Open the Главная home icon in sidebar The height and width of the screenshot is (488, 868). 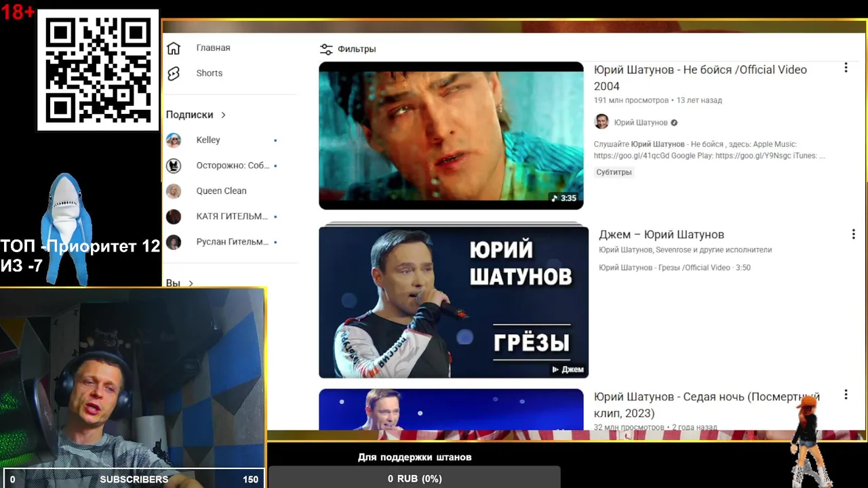[x=174, y=48]
